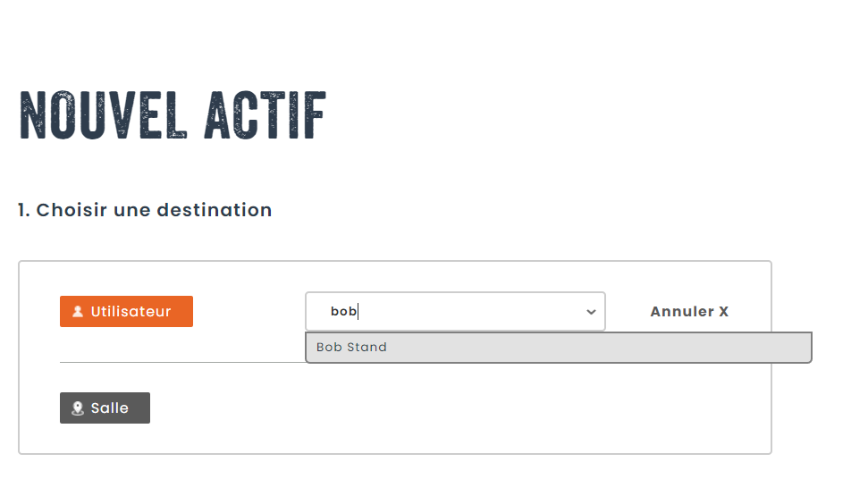Image resolution: width=868 pixels, height=479 pixels.
Task: Click the Nouvel Actif page heading
Action: (x=173, y=116)
